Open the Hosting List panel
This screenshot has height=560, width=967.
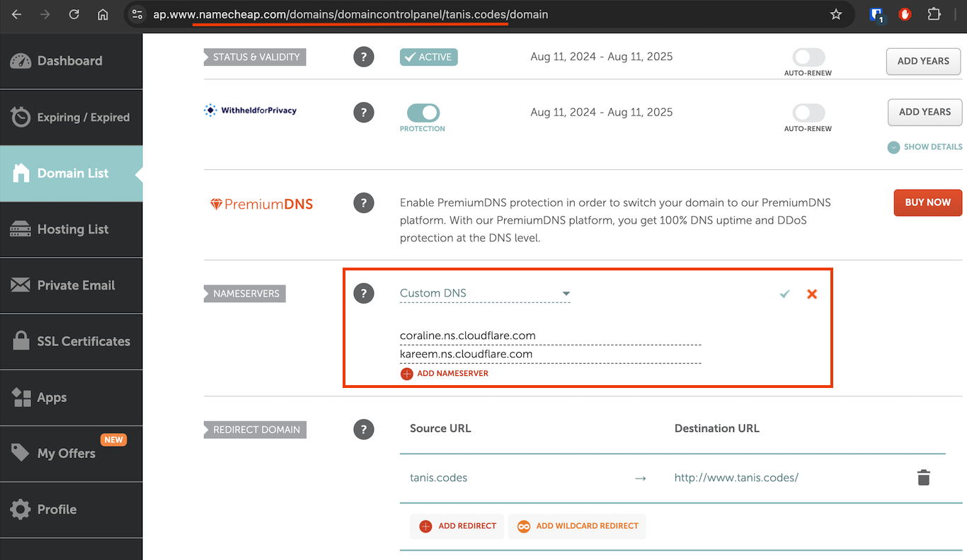72,229
